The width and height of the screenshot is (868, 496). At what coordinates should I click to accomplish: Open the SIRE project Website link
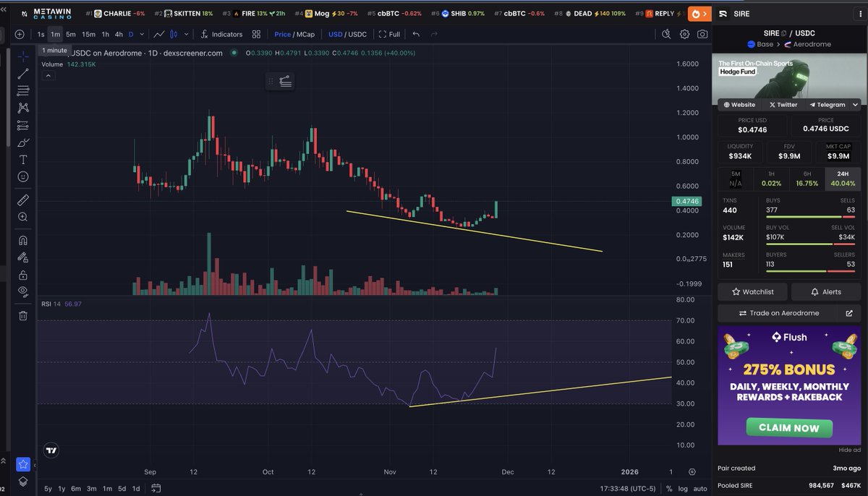(x=739, y=105)
